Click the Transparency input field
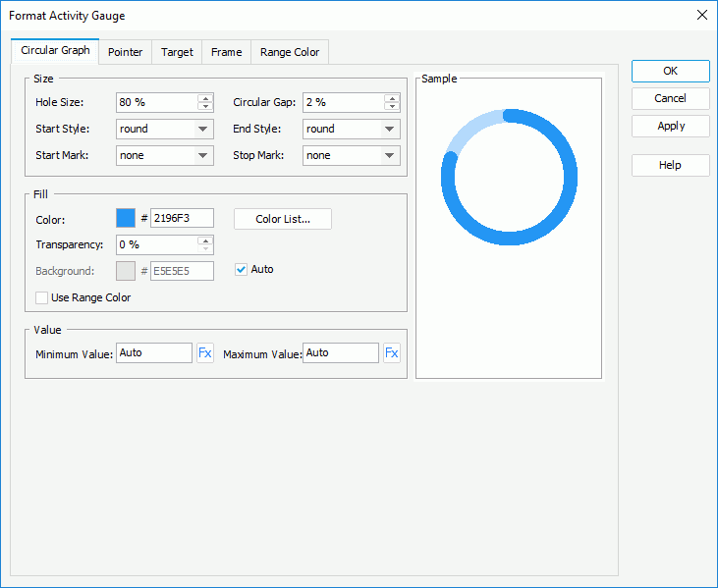The height and width of the screenshot is (588, 718). coord(156,244)
